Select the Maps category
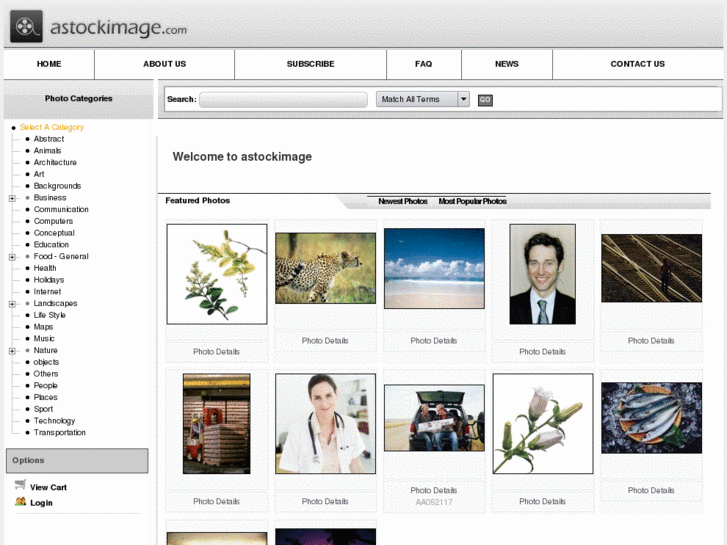The width and height of the screenshot is (727, 545). [x=43, y=327]
